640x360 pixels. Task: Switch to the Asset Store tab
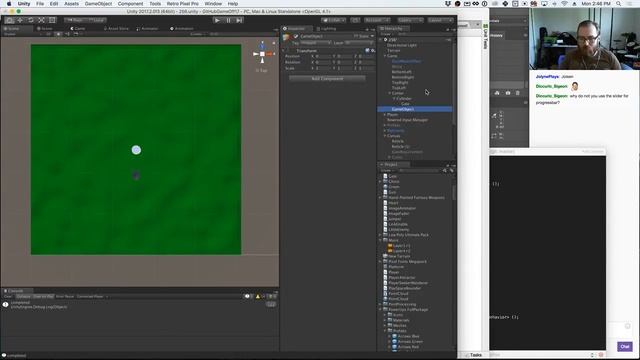[x=117, y=29]
